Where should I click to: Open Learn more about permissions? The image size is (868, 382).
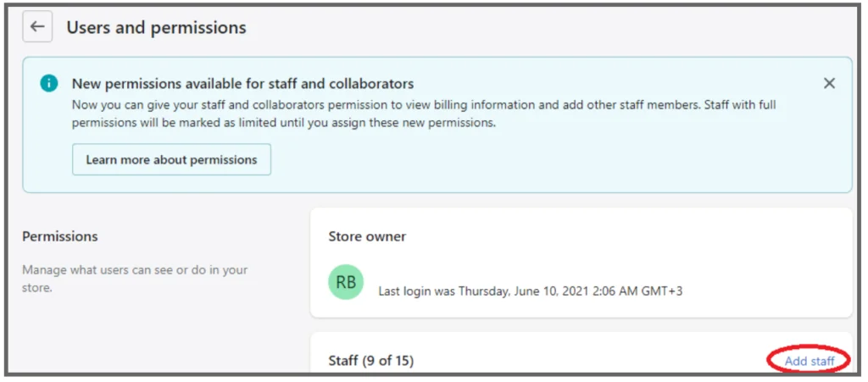(171, 160)
